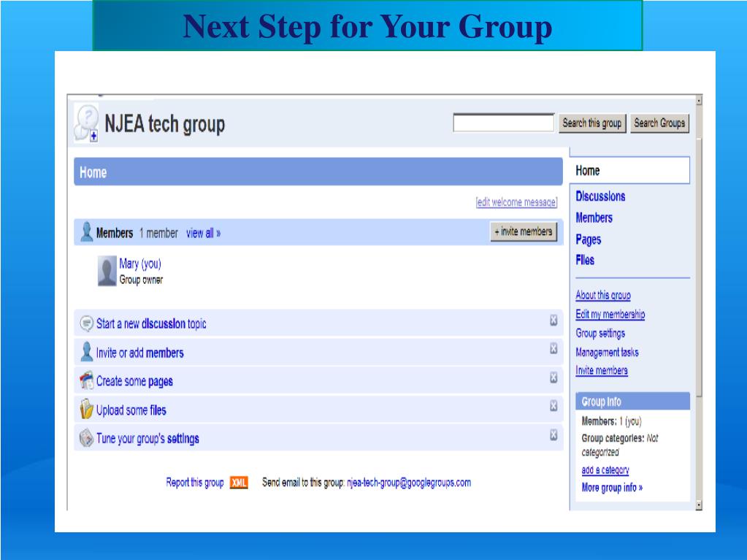Screen dimensions: 747x560
Task: Open the edit welcome message link
Action: click(516, 202)
